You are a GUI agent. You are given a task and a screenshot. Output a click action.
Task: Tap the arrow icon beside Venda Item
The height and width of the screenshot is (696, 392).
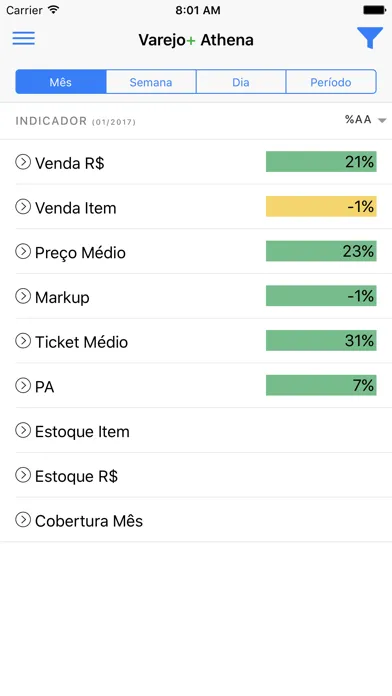click(x=23, y=207)
